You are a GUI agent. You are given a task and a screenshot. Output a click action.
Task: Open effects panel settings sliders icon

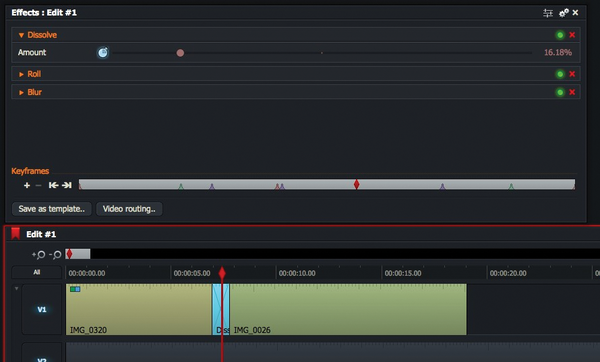[x=548, y=13]
